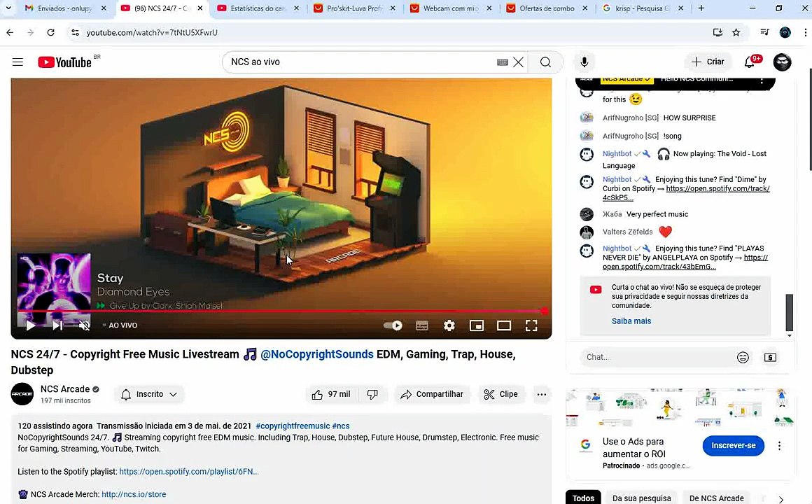This screenshot has height=504, width=812.
Task: Click Saiba mais in chat notice
Action: [631, 321]
